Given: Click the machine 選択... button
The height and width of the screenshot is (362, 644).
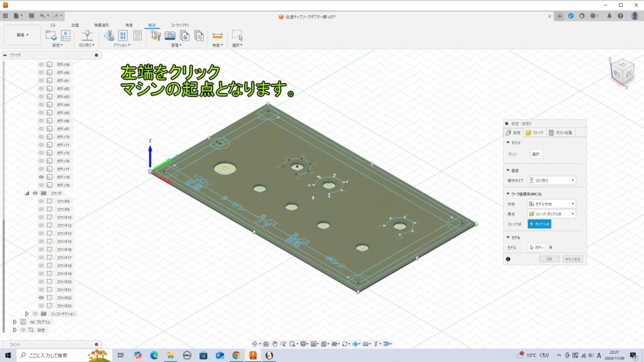Looking at the screenshot, I should [x=537, y=154].
